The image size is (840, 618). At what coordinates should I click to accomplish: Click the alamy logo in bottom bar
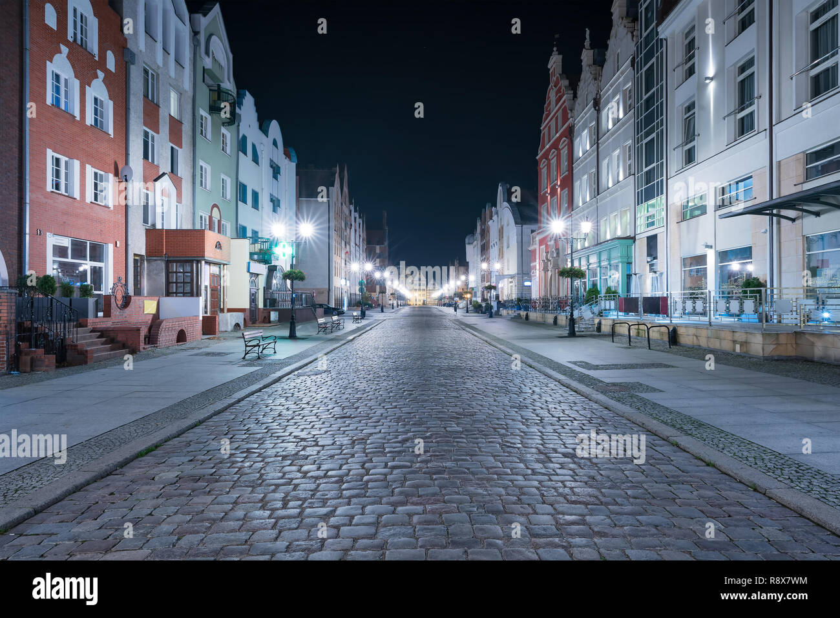(65, 589)
